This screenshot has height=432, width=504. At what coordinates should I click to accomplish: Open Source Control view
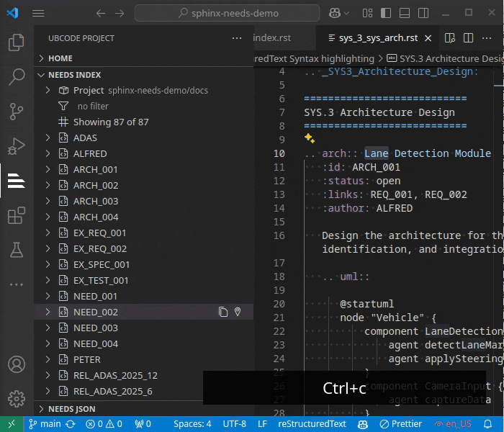[16, 112]
